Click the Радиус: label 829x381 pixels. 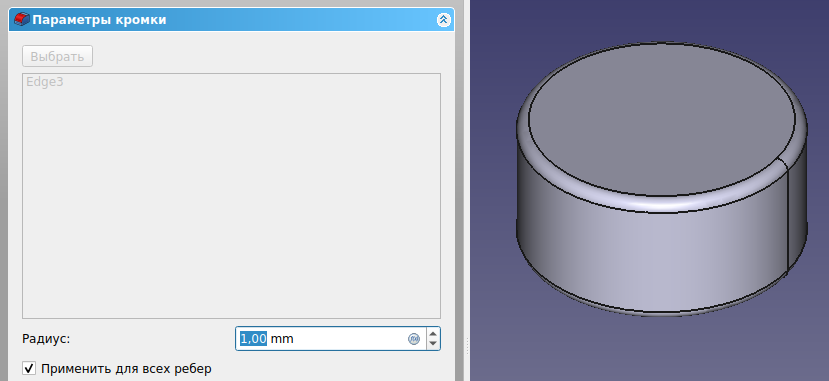click(46, 339)
